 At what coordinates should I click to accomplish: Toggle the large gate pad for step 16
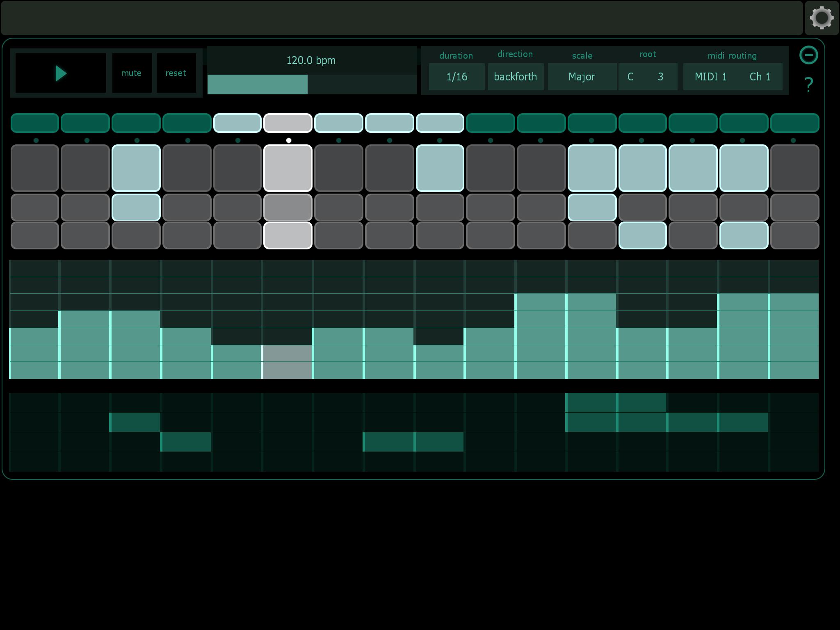point(794,168)
